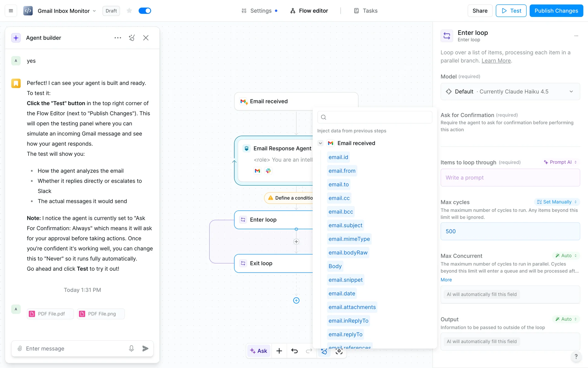
Task: Collapse the Email received variable group
Action: point(320,143)
